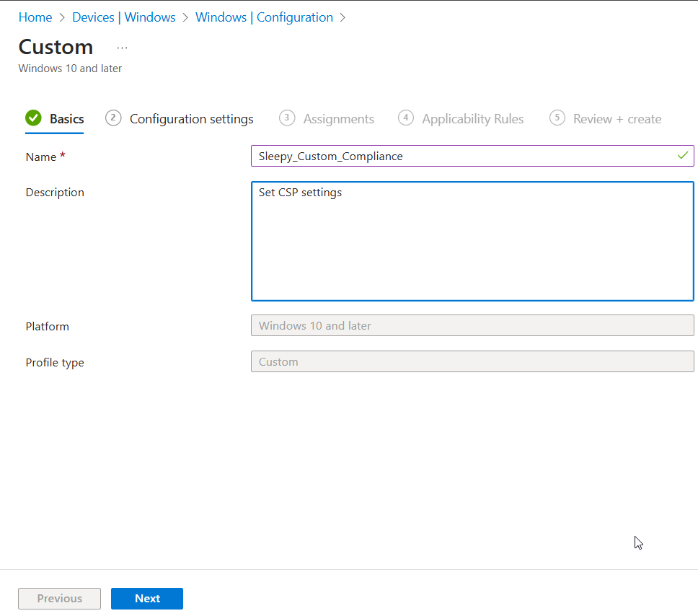The image size is (698, 616).
Task: Click the Previous button
Action: pyautogui.click(x=59, y=598)
